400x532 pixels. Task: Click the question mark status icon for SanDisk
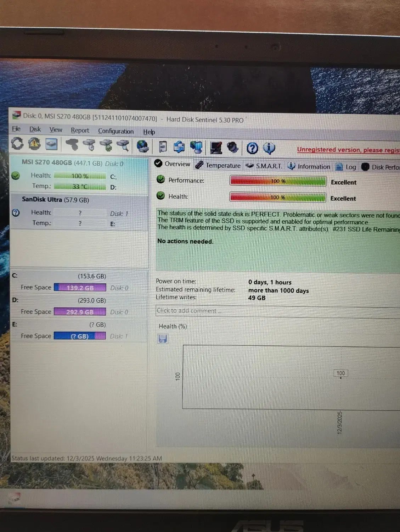click(x=16, y=212)
